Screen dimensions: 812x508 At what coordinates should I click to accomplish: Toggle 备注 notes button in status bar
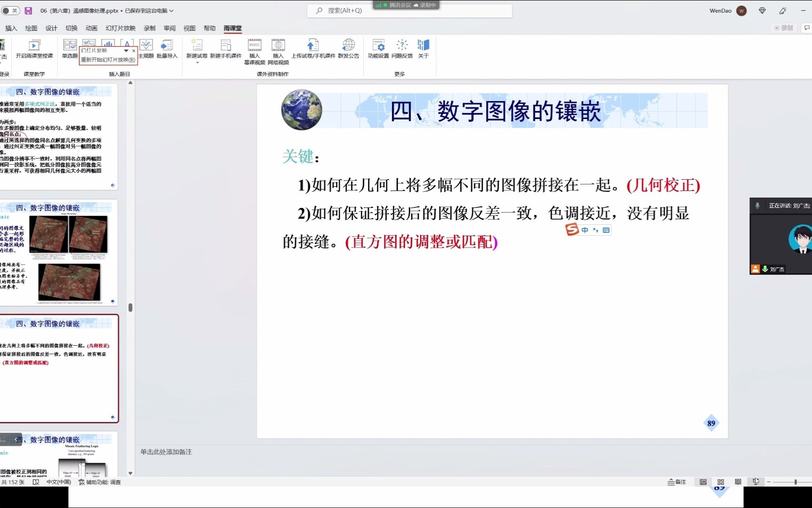coord(677,482)
